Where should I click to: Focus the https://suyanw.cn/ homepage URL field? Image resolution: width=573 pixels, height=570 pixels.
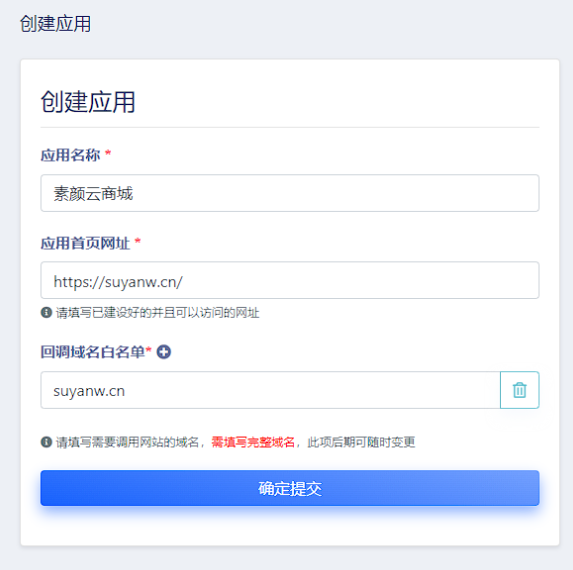point(290,280)
